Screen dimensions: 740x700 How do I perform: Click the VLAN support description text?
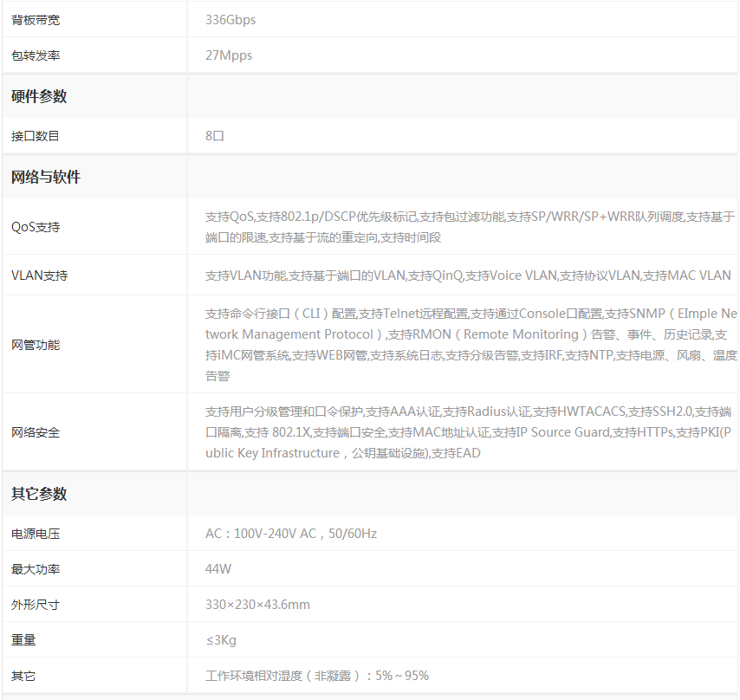[468, 275]
